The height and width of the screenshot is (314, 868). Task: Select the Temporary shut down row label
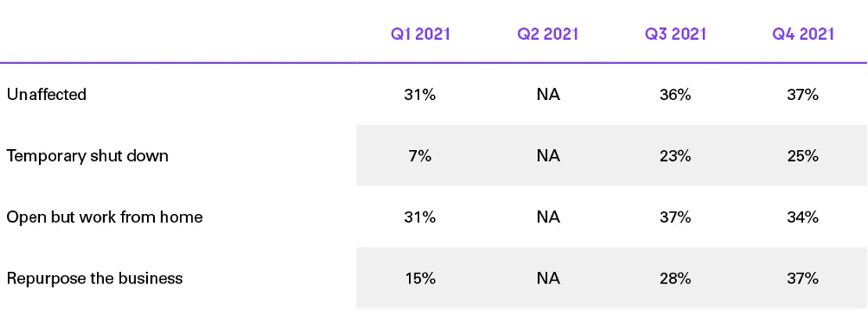pyautogui.click(x=88, y=155)
